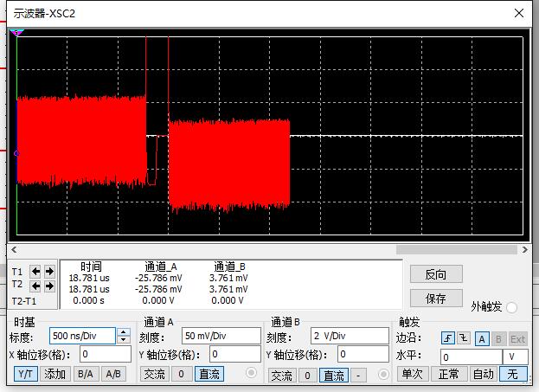Increase timebase scale with up stepper
Screen dimensions: 539x392
point(124,331)
